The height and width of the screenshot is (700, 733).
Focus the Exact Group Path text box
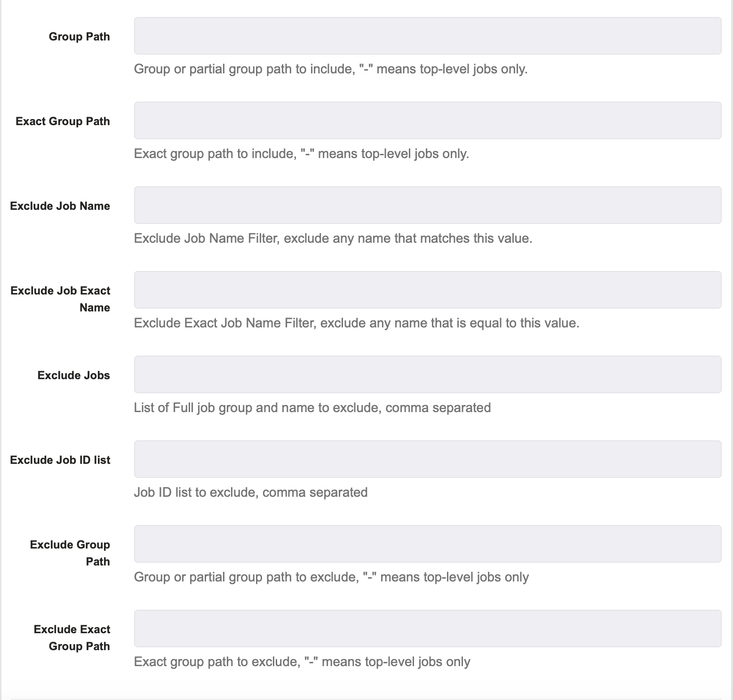428,120
